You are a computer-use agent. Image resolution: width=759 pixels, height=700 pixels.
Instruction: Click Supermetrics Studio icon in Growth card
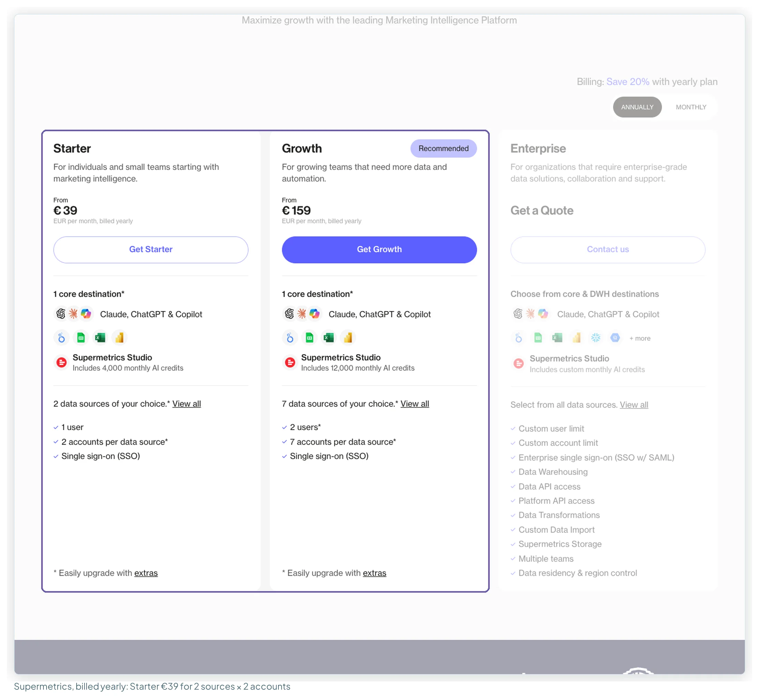coord(290,363)
